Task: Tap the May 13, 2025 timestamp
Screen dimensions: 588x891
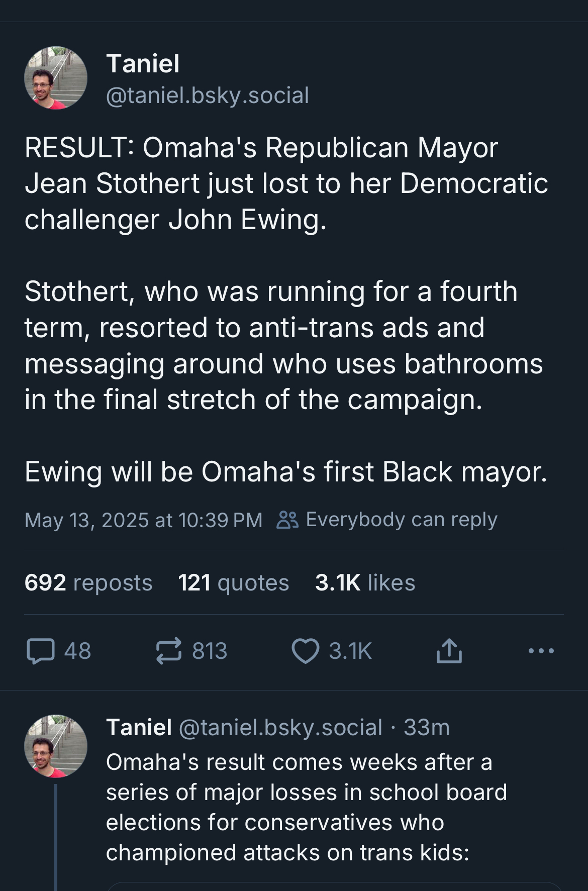Action: point(143,520)
